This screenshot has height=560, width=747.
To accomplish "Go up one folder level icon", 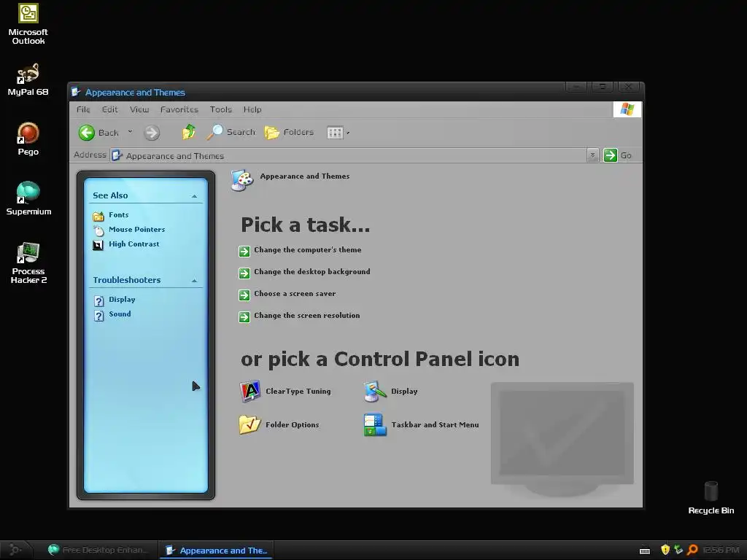I will point(189,132).
